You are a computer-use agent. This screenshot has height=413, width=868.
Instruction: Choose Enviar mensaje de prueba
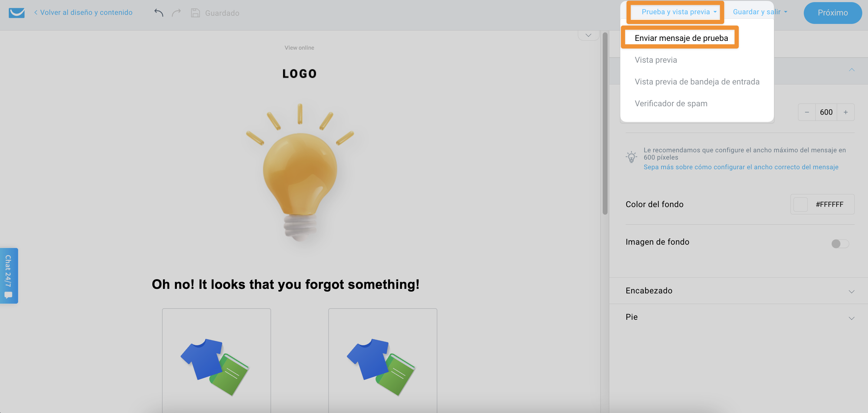pyautogui.click(x=681, y=38)
